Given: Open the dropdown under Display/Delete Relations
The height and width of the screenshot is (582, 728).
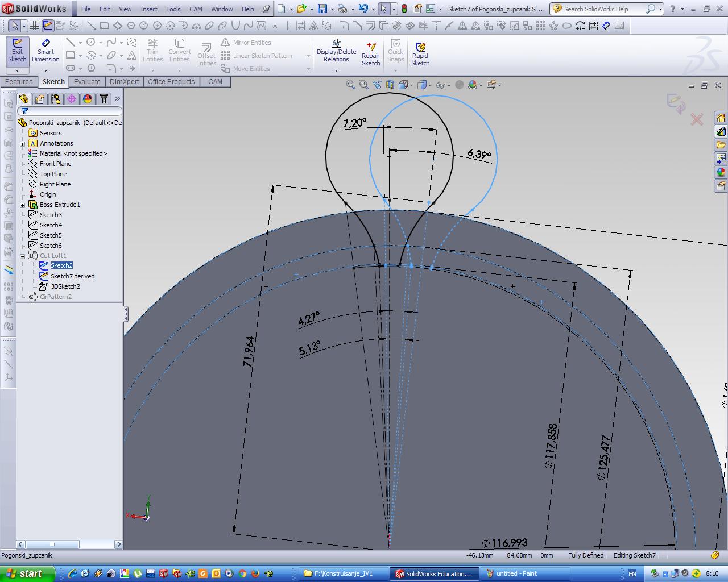Looking at the screenshot, I should [336, 70].
